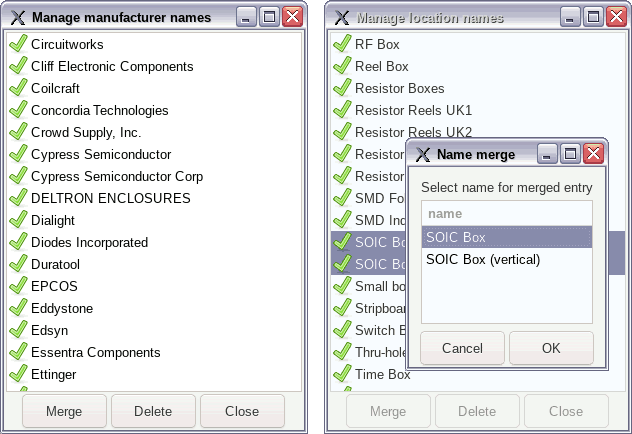Click the X icon in Manage manufacturer names titlebar
This screenshot has width=632, height=434.
pos(17,17)
